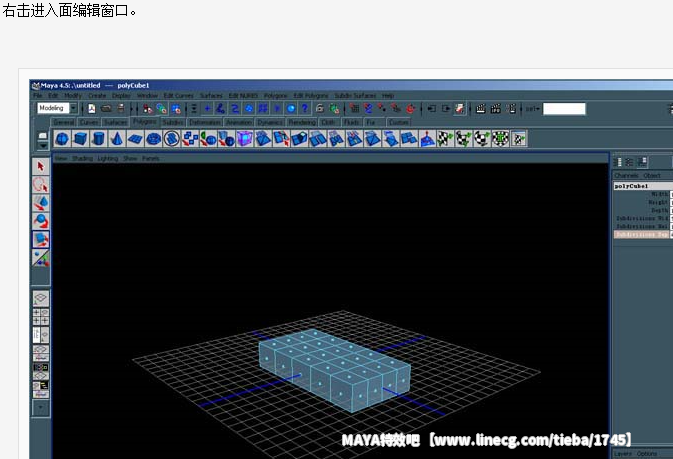Open the viewport Shading menu

click(x=81, y=158)
